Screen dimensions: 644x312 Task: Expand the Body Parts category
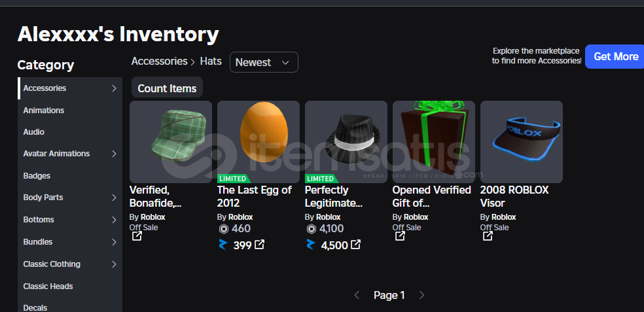[x=114, y=198]
